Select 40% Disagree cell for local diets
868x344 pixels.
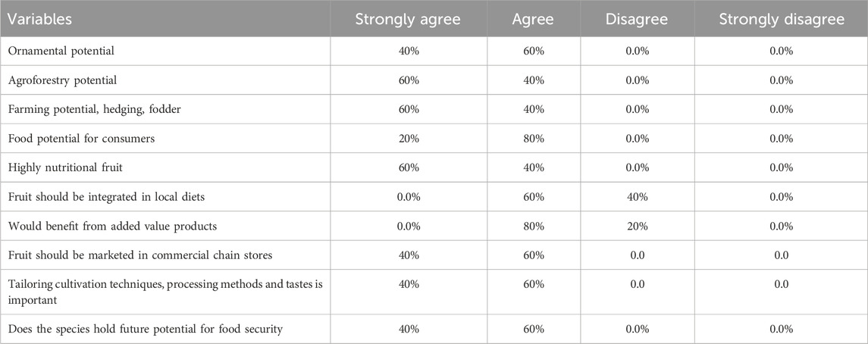pyautogui.click(x=637, y=197)
